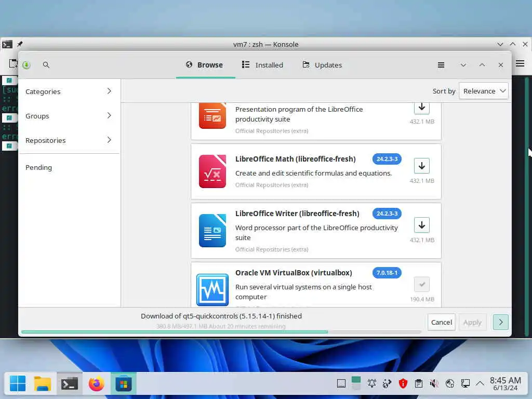The image size is (532, 399).
Task: Expand the Repositories list
Action: coord(69,140)
